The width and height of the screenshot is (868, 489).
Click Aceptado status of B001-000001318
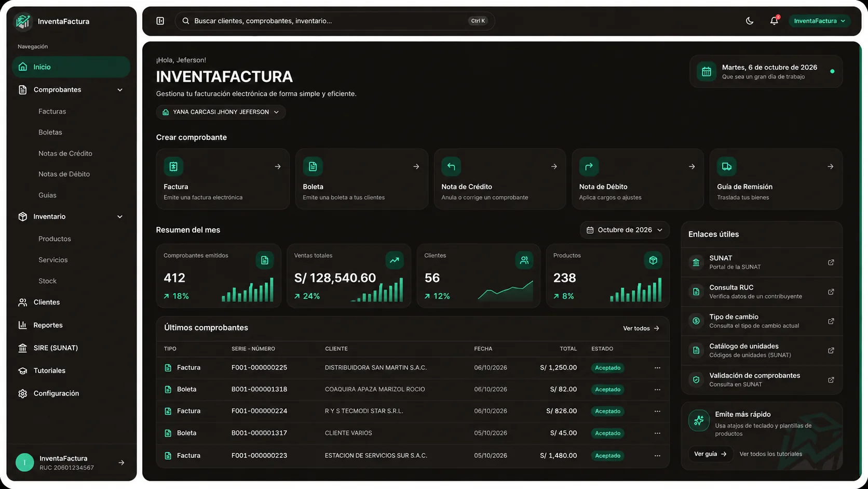607,390
